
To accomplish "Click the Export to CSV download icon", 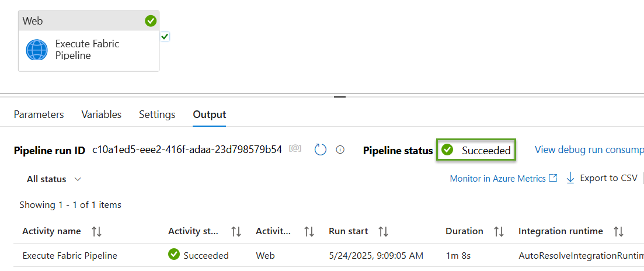I will click(x=570, y=178).
